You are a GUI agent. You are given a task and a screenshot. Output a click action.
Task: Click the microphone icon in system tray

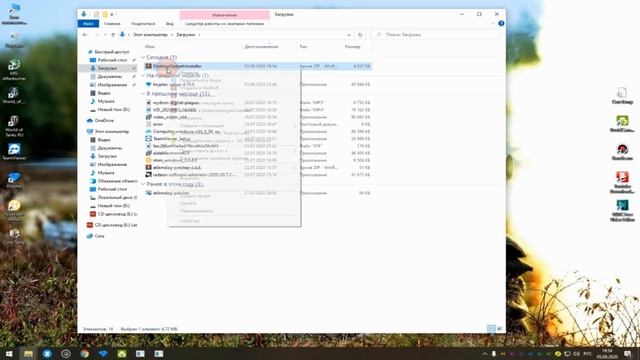pos(493,353)
